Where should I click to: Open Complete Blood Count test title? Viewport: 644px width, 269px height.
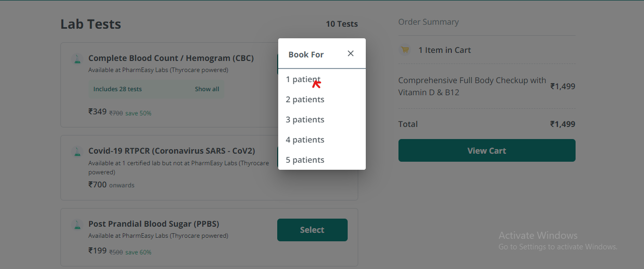click(x=171, y=58)
